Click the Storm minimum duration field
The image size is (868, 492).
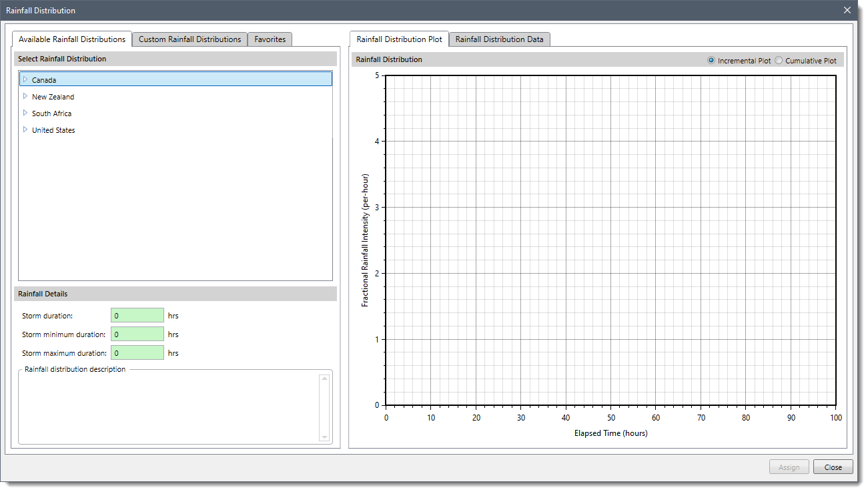point(137,334)
